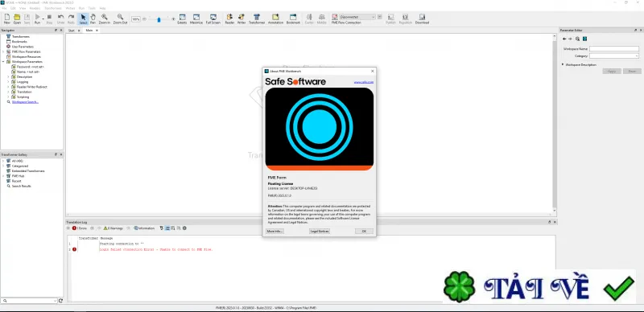Image resolution: width=644 pixels, height=312 pixels.
Task: Switch to the Start tab
Action: pyautogui.click(x=72, y=31)
